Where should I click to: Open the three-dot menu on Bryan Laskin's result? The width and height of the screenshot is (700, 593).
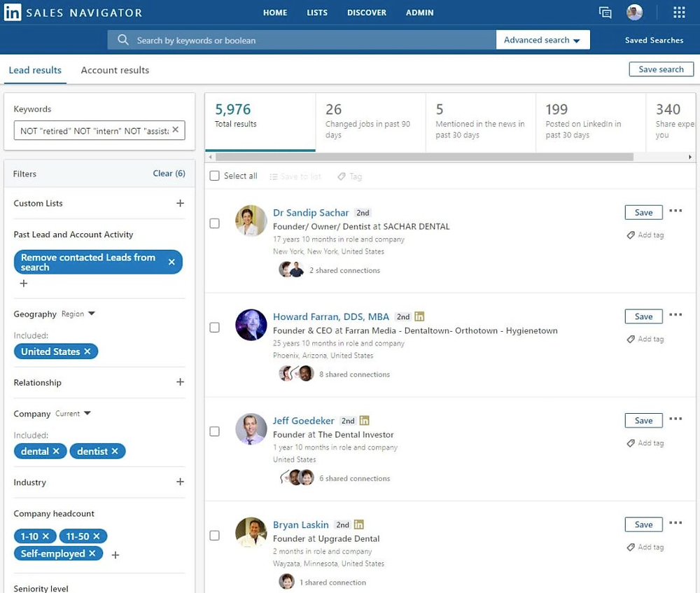click(x=675, y=524)
